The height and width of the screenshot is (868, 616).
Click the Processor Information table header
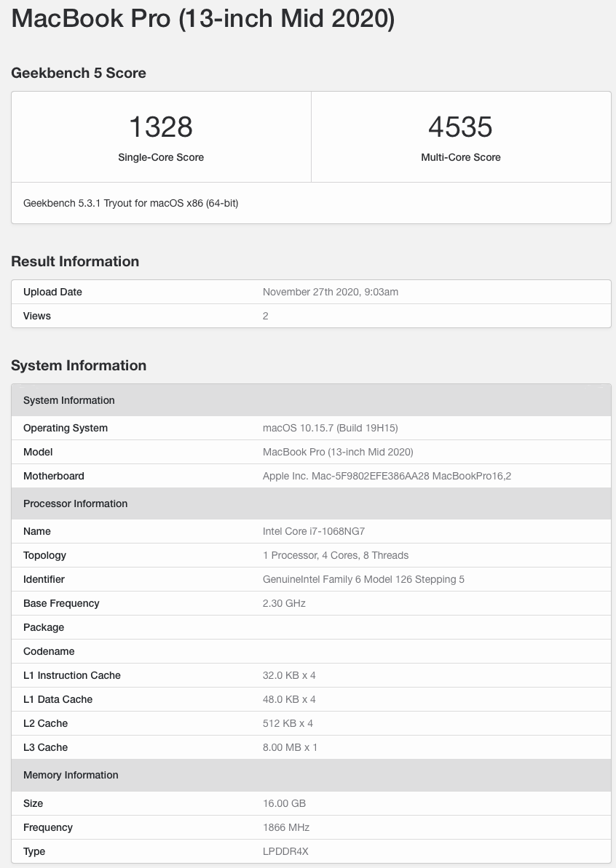[312, 503]
